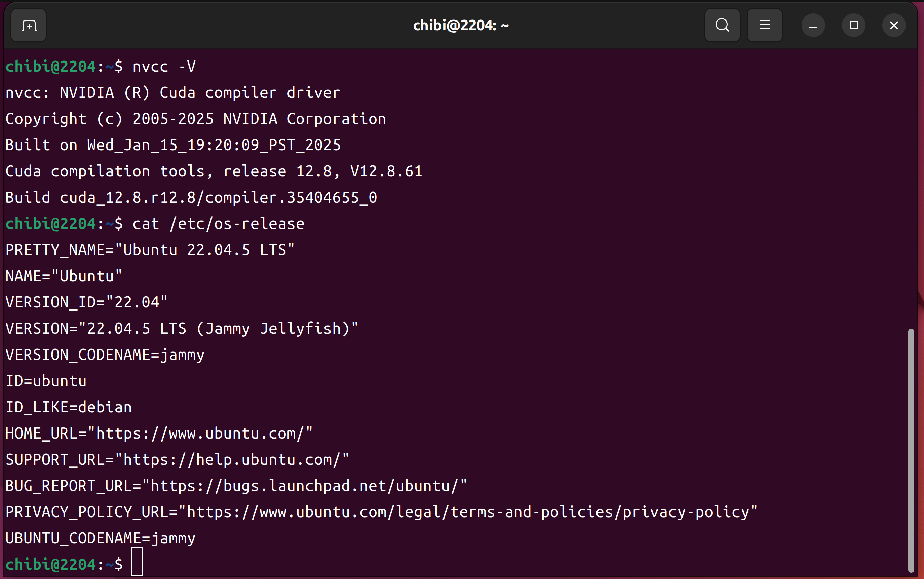Click the bugs.launchpad.net bug report URL
This screenshot has height=579, width=924.
pos(304,486)
